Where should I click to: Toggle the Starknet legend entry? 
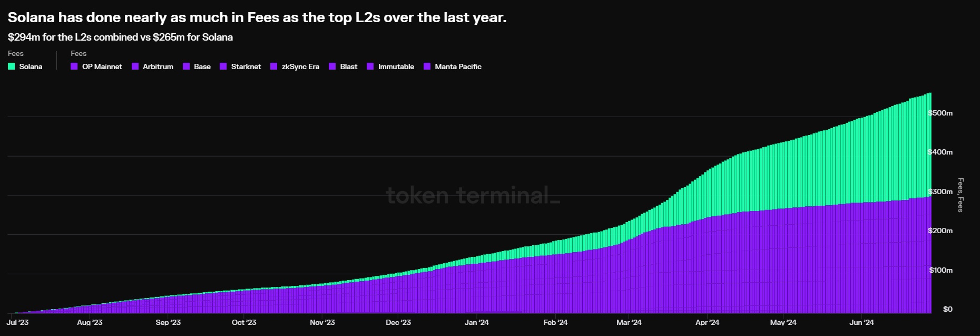tap(240, 66)
